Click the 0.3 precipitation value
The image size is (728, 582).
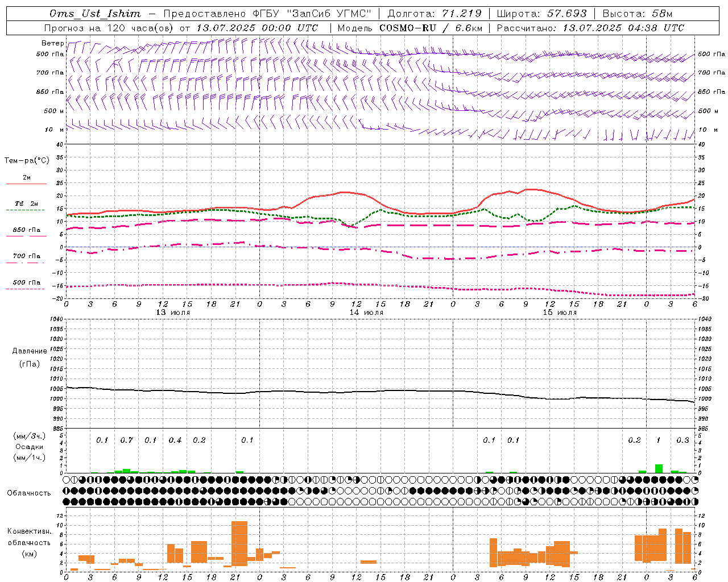coord(682,440)
